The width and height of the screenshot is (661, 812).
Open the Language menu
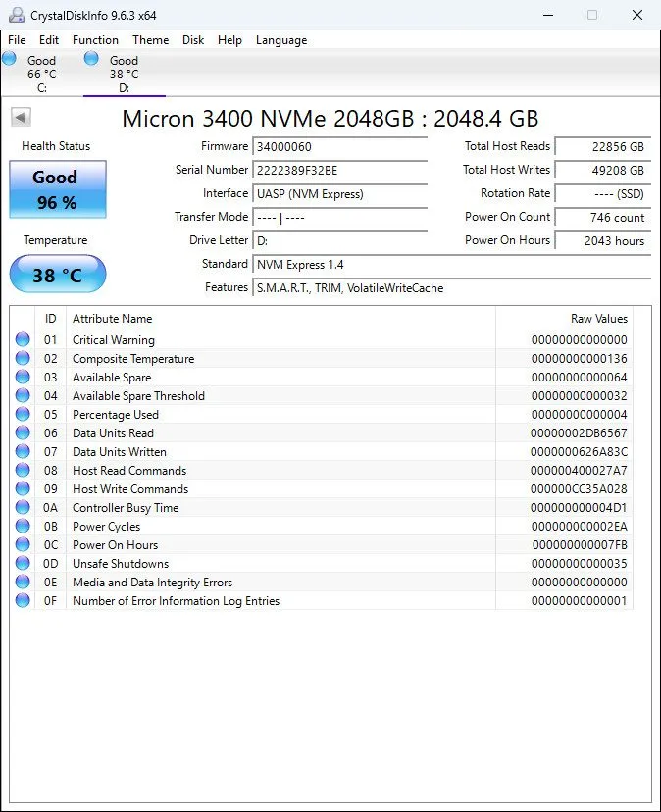pos(281,40)
